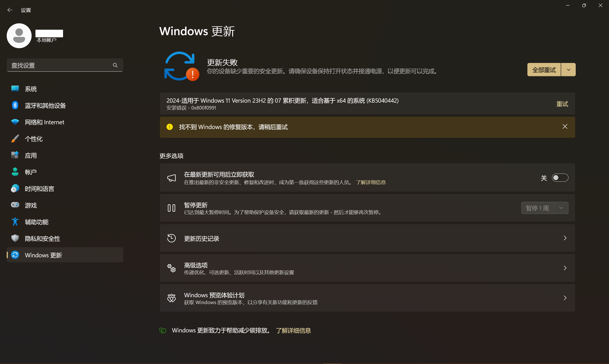Click the accessibility figure icon for 辅助功能
Image resolution: width=609 pixels, height=364 pixels.
pos(15,221)
